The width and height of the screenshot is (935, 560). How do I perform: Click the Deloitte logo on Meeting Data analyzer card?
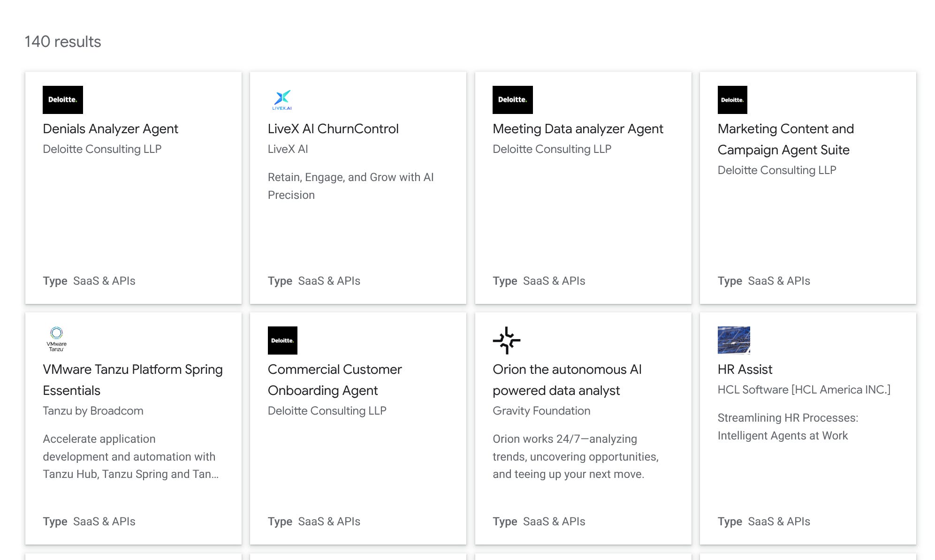click(513, 99)
